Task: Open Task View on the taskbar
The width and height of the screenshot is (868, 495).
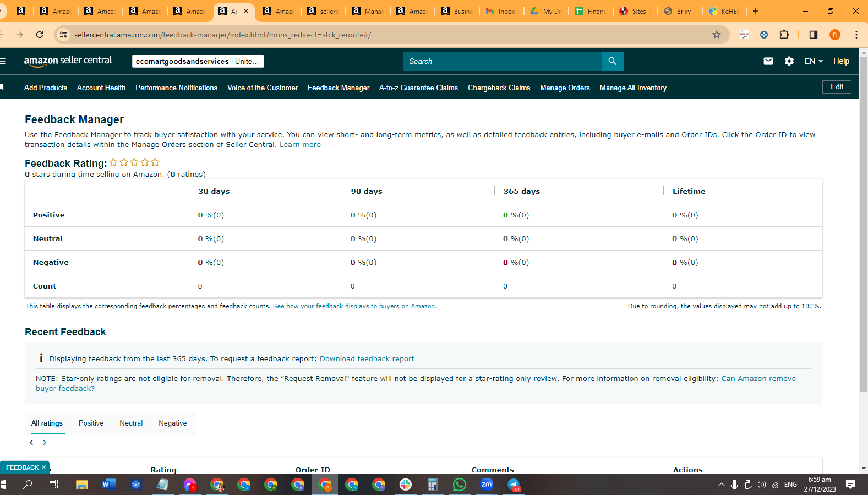Action: click(x=54, y=485)
